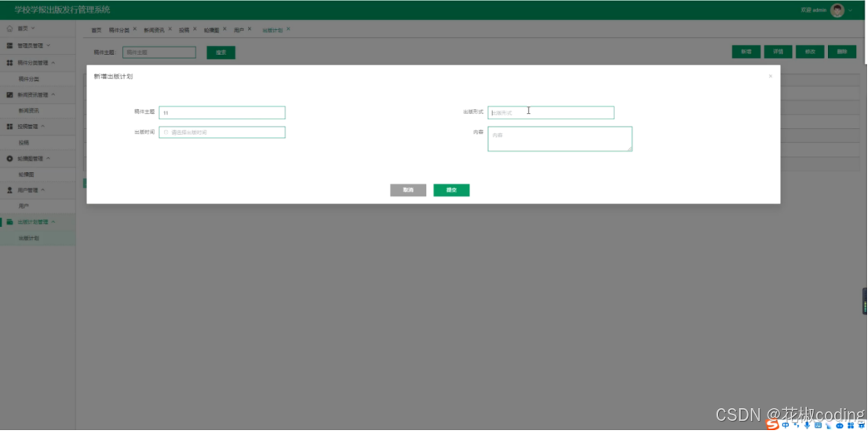The width and height of the screenshot is (868, 431).
Task: Click the 学校学报出版发行管理系统 title
Action: [x=63, y=10]
